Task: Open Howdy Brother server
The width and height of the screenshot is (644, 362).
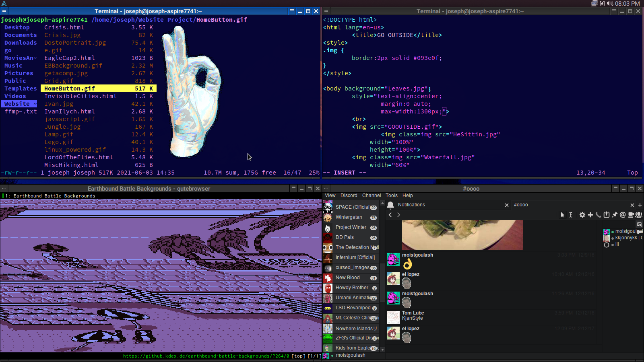Action: (351, 288)
